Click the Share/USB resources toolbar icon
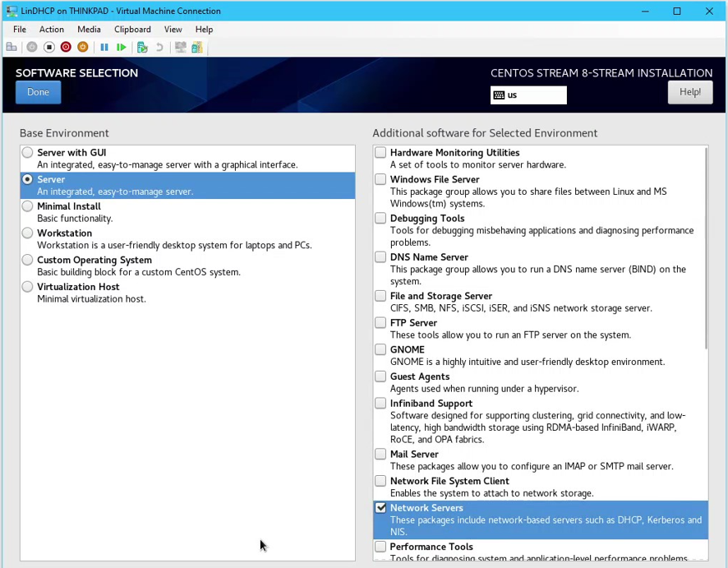 [x=197, y=47]
